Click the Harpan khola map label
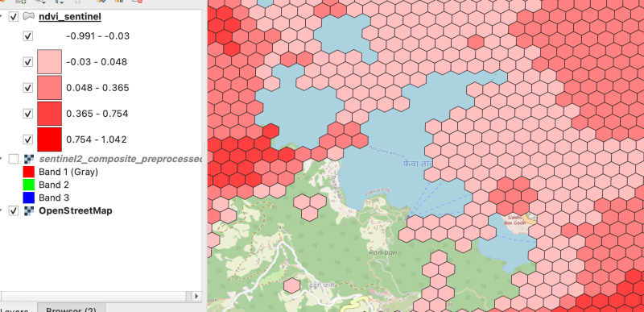 [386, 152]
